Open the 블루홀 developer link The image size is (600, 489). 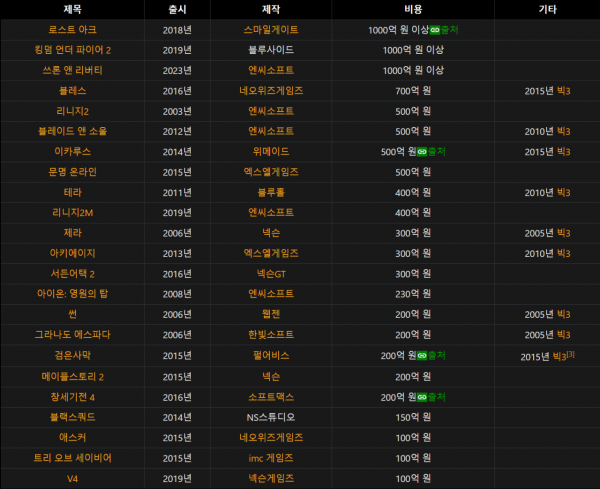[271, 192]
